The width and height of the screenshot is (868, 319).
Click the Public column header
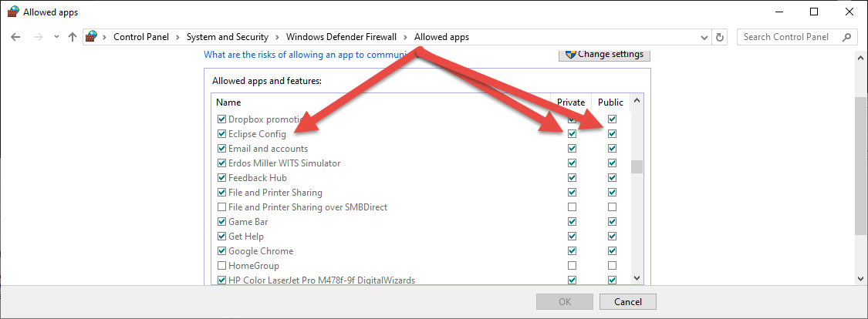click(x=610, y=102)
